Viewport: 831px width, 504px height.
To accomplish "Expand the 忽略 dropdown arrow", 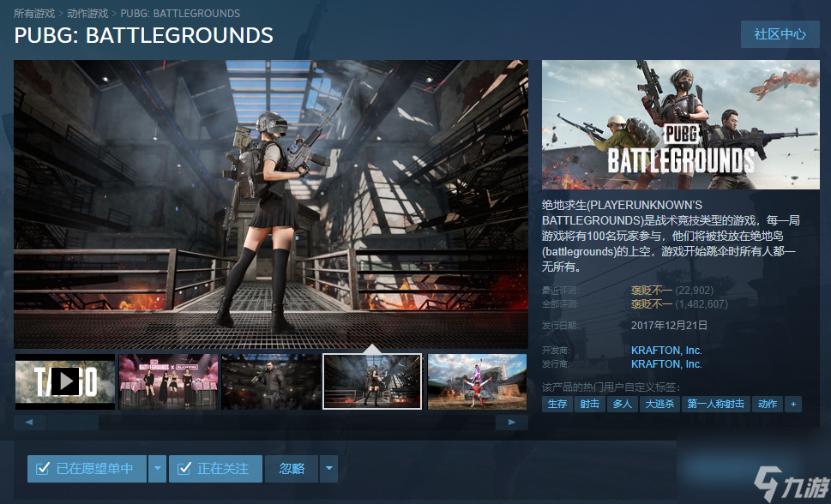I will [328, 469].
